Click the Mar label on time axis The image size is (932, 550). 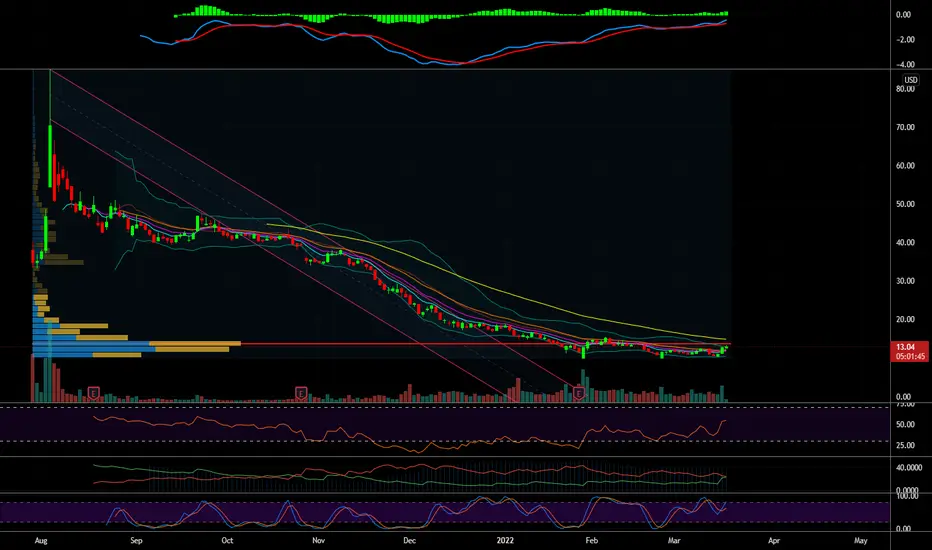[673, 540]
